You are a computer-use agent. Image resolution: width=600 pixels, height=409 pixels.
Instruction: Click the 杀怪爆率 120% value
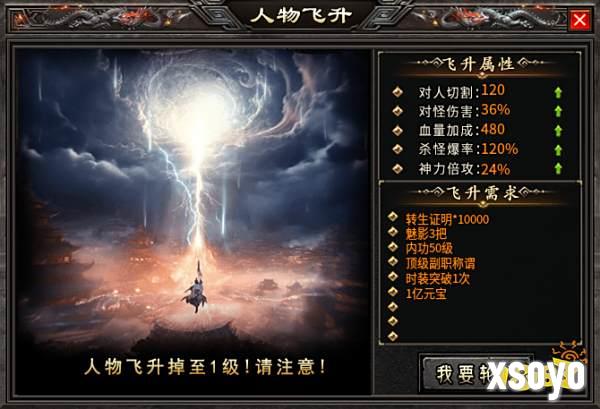[x=499, y=149]
